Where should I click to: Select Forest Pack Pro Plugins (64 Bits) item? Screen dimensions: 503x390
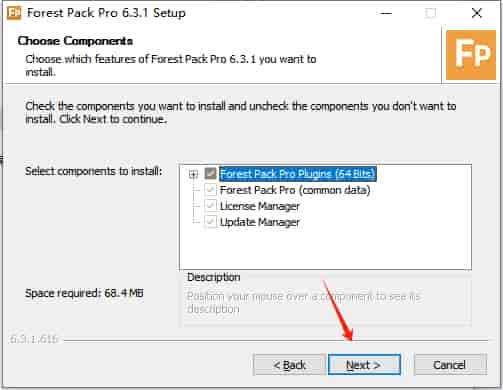point(298,174)
